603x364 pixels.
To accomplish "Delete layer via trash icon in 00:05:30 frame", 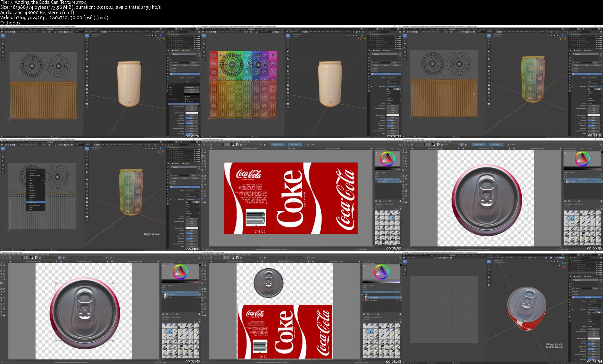I will pyautogui.click(x=400, y=201).
